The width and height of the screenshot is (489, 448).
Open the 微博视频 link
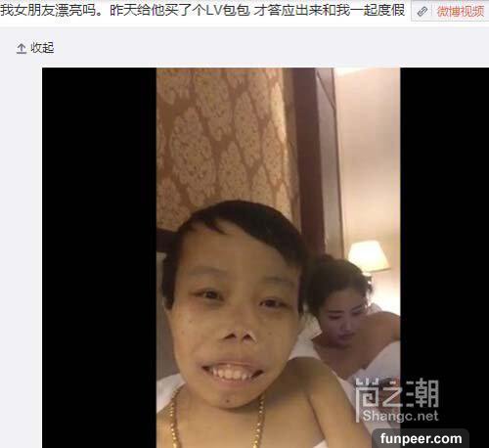point(461,12)
